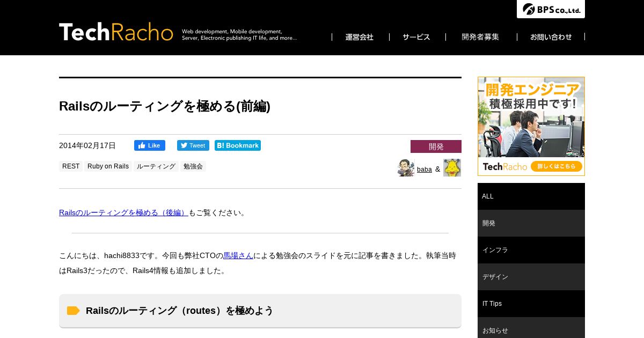Click the Ruby on Rails tag
Viewport: 644px width, 338px height.
click(108, 166)
